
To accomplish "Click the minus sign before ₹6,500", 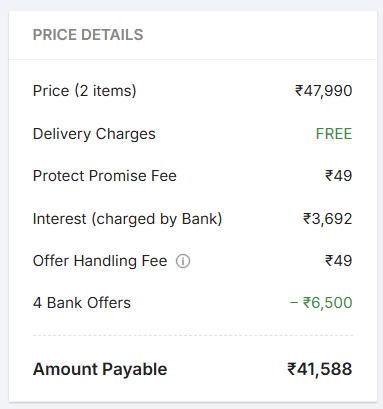I will [294, 303].
